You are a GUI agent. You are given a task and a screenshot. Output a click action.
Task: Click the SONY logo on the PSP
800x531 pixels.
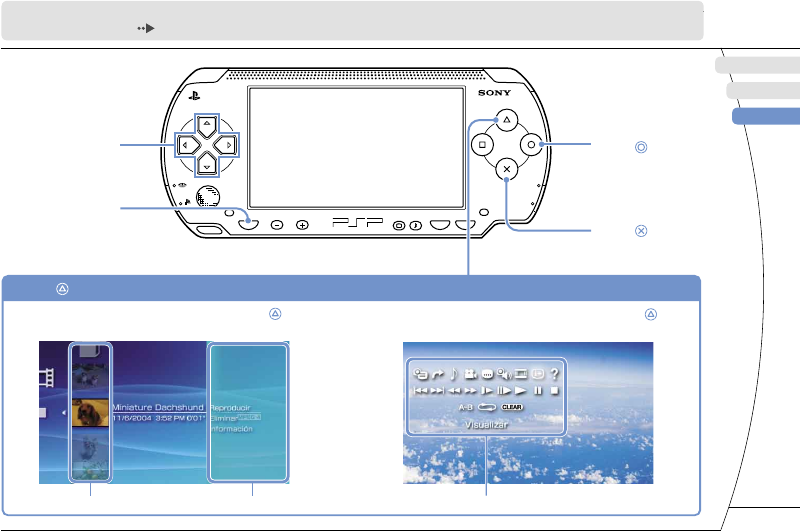tap(494, 93)
